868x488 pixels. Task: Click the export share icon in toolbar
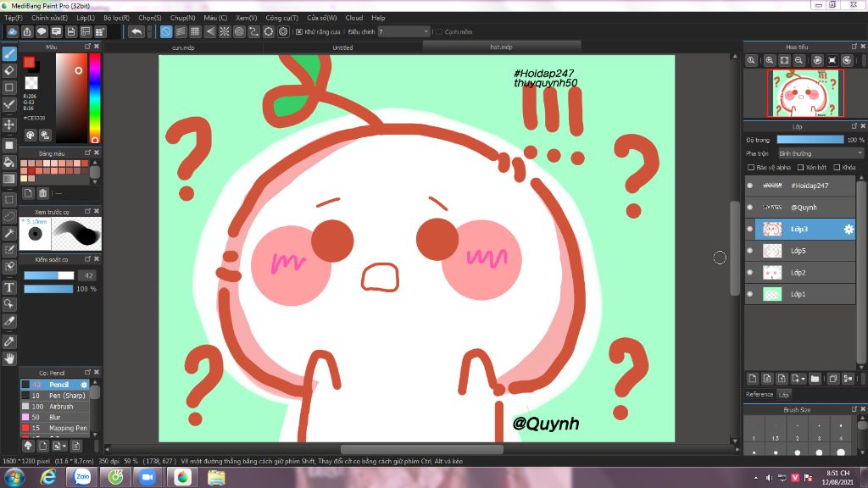point(27,32)
